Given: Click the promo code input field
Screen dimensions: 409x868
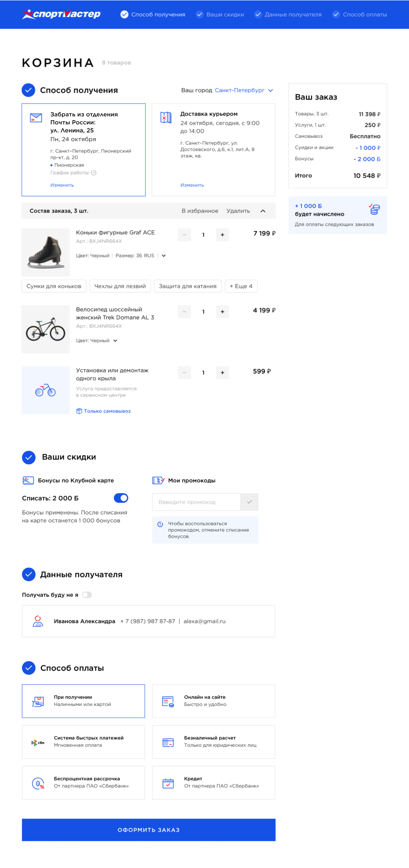Looking at the screenshot, I should pyautogui.click(x=196, y=502).
